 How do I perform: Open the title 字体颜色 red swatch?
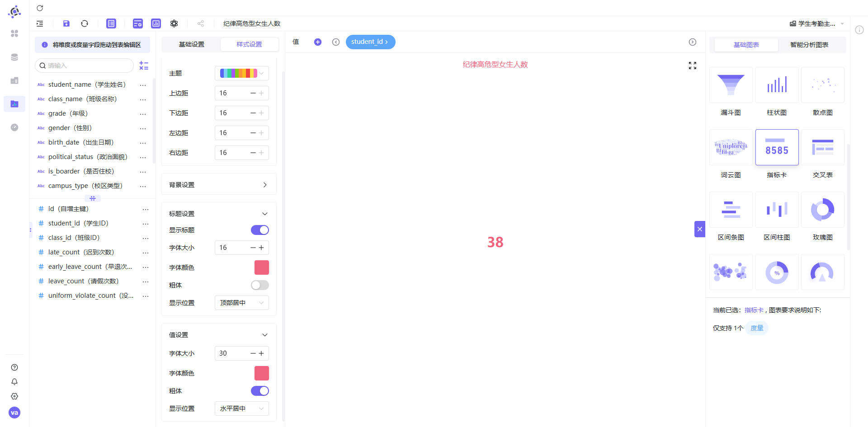coord(262,267)
